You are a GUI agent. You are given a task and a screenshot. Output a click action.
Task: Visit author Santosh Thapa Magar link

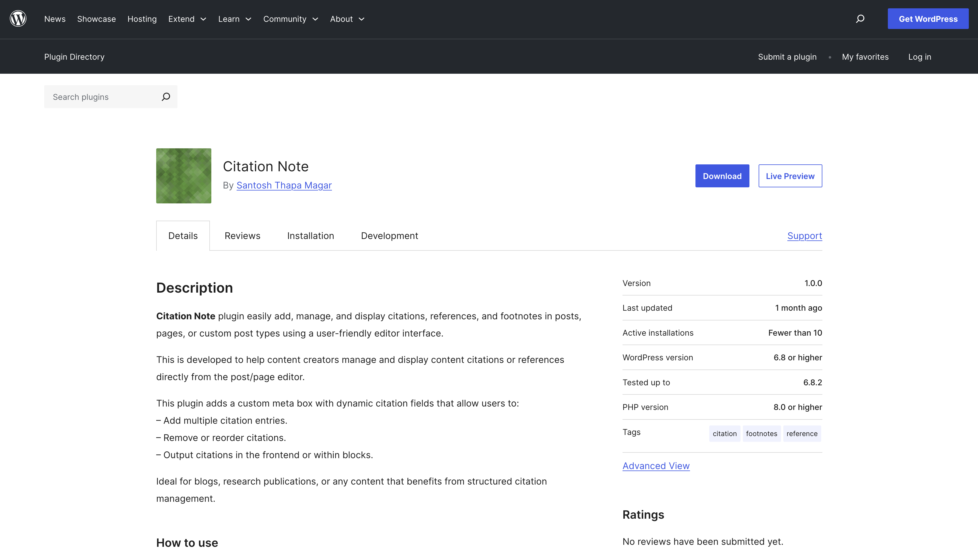tap(284, 185)
